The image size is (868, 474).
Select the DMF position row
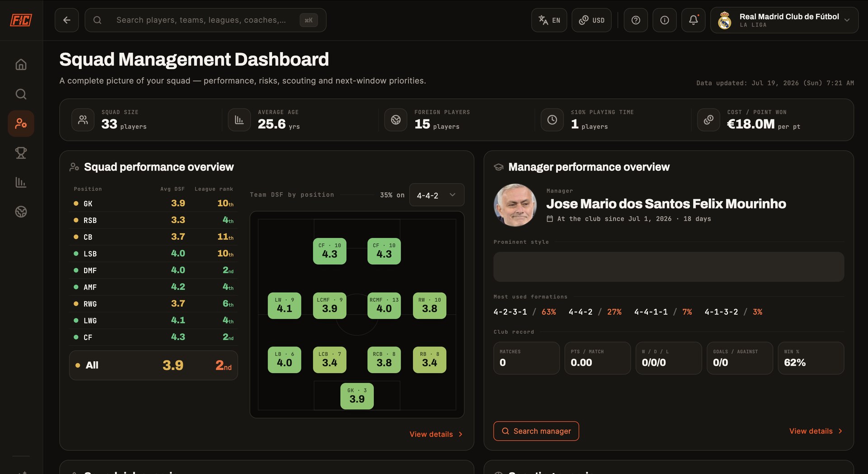[x=154, y=270]
